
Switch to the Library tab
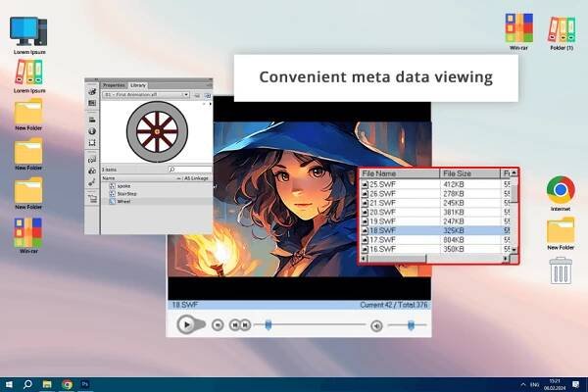coord(138,86)
